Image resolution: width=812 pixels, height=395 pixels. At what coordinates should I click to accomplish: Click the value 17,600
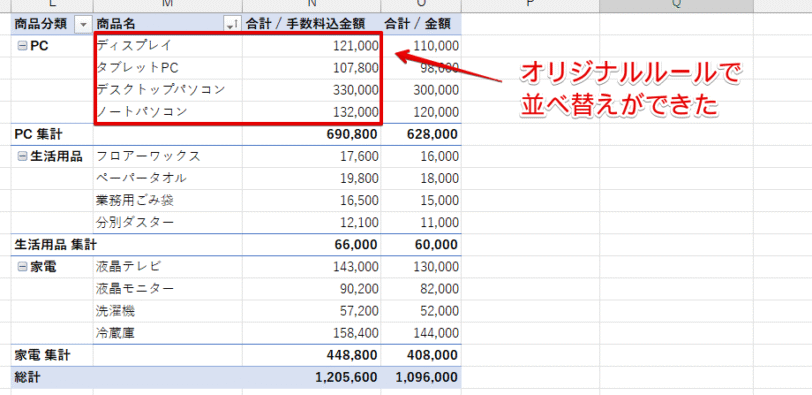coord(359,156)
